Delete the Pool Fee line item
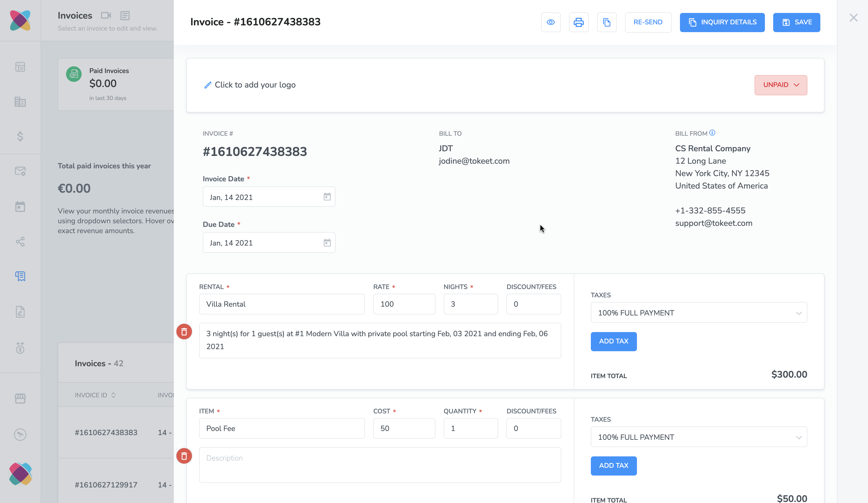868x503 pixels. pos(184,456)
